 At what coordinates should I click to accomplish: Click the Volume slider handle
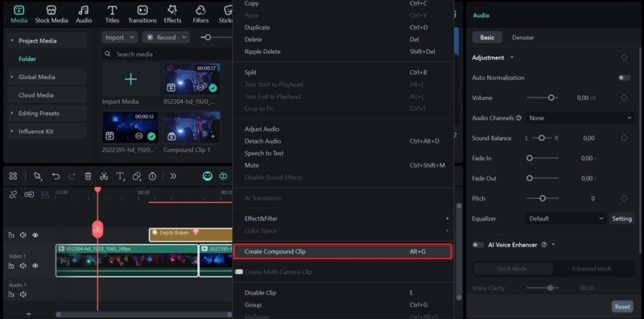pyautogui.click(x=551, y=97)
